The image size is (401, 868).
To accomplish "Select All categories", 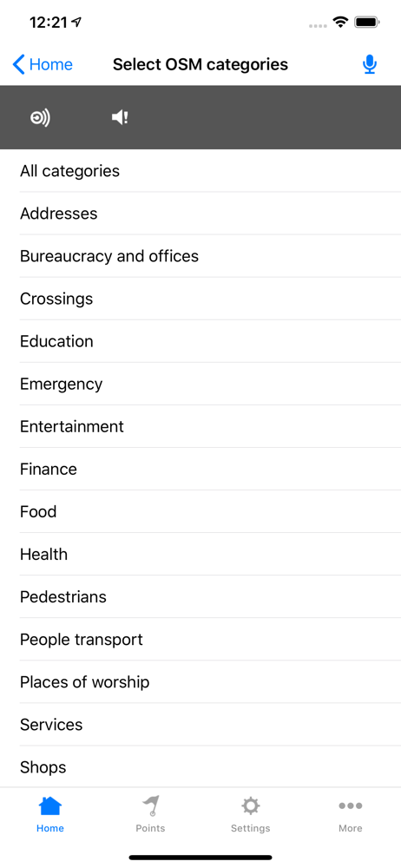I will pos(200,171).
